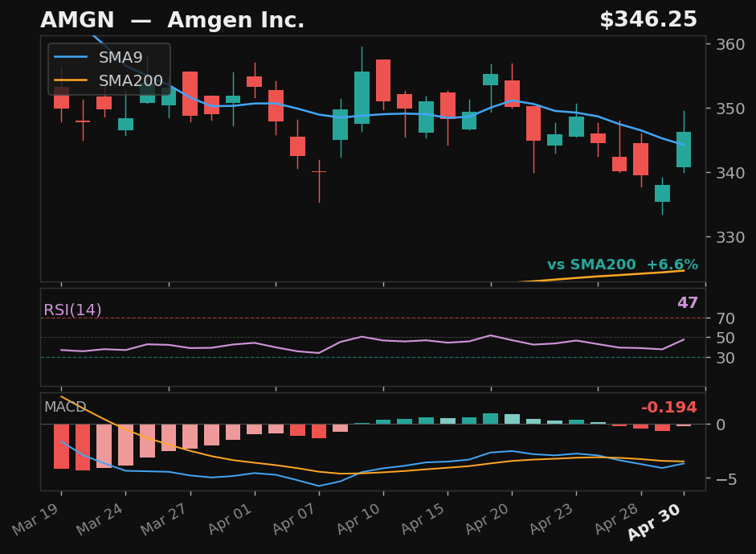Image resolution: width=756 pixels, height=554 pixels.
Task: Click the RSI(14) panel label
Action: 72,310
